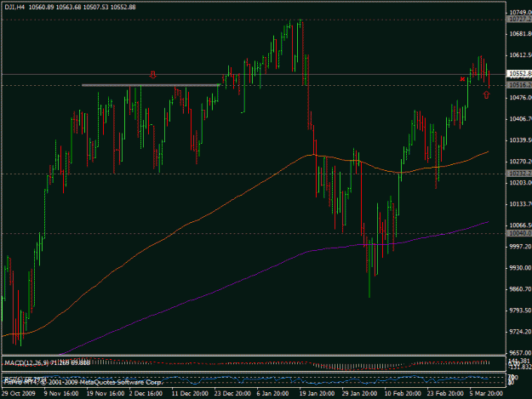Click the MACD(12,26,9) indicator label
Image resolution: width=532 pixels, height=399 pixels.
26,363
